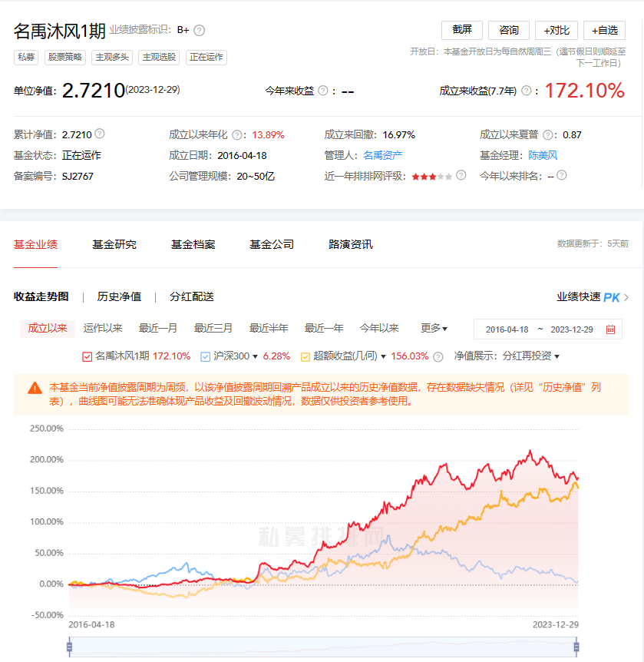Open manager link 名禹资产
The width and height of the screenshot is (644, 662).
[x=383, y=155]
